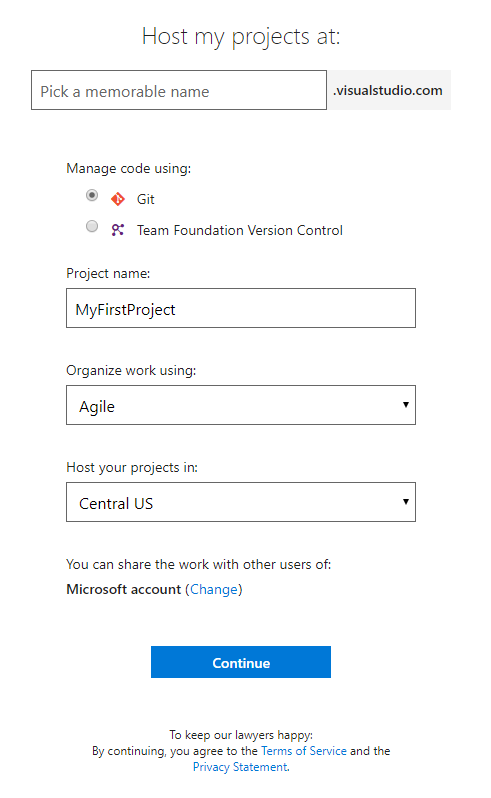Click the Change account link
Viewport: 491px width, 798px height.
[214, 589]
